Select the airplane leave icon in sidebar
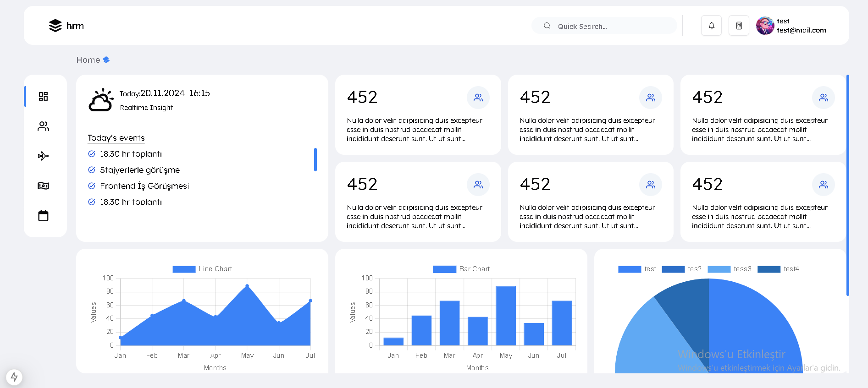The width and height of the screenshot is (868, 388). coord(44,156)
